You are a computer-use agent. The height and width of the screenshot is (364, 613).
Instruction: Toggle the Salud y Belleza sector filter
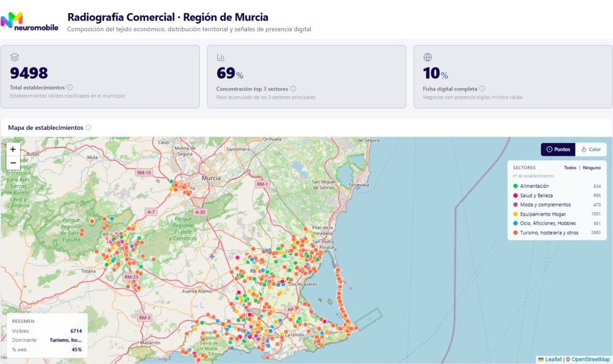(556, 195)
